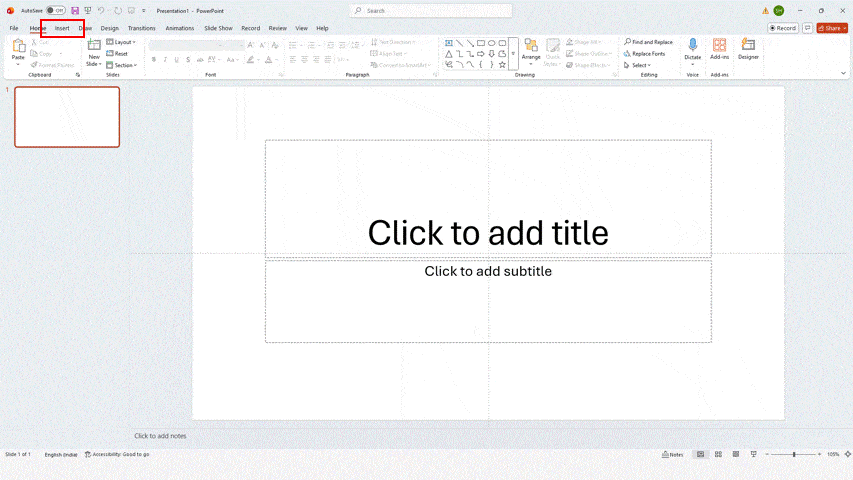The width and height of the screenshot is (853, 480).
Task: Click the Comments icon beside Record
Action: (808, 28)
